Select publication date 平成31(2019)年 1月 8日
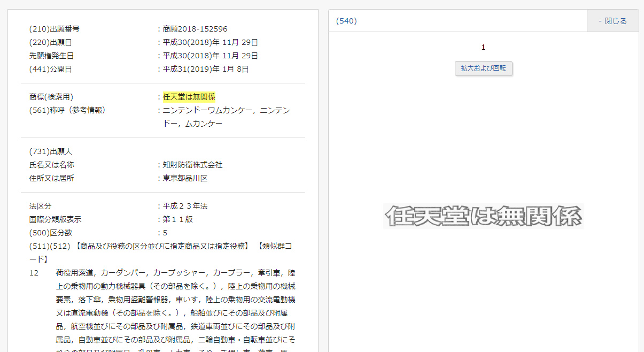This screenshot has width=644, height=352. point(206,69)
